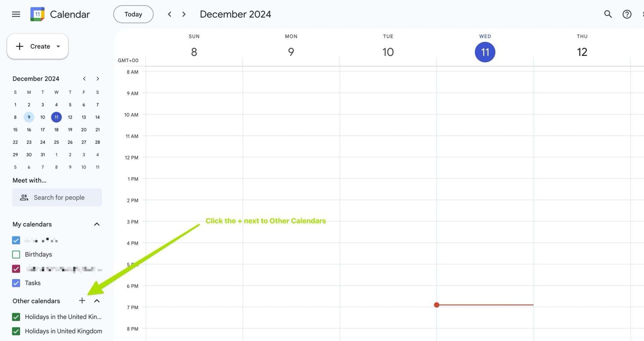Uncheck the Tasks calendar

pyautogui.click(x=16, y=283)
